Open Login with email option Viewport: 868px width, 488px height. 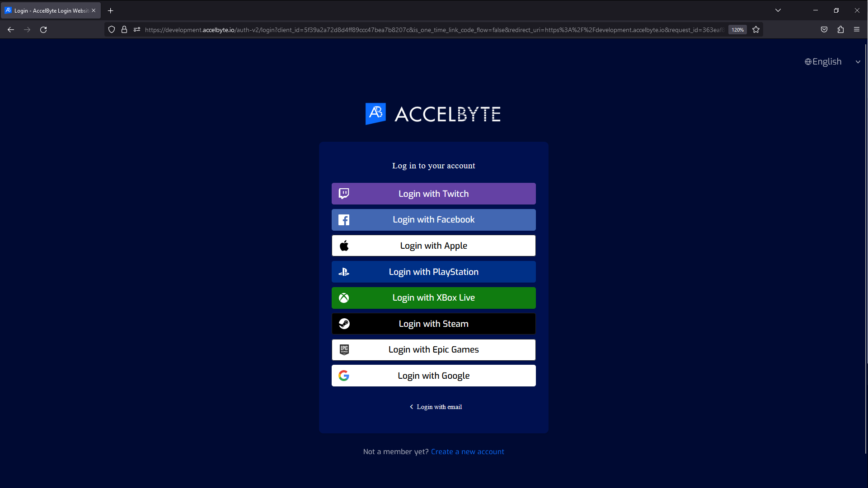(434, 406)
